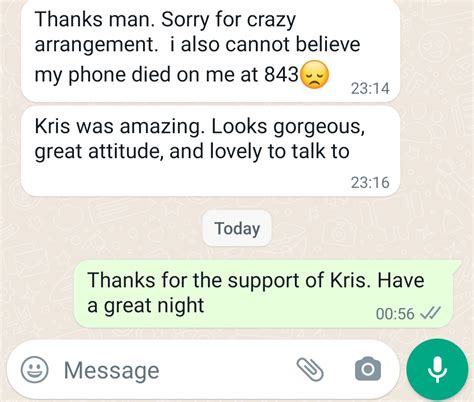474x402 pixels.
Task: Click 'Looks gorgeous' text in second bubble
Action: point(288,127)
